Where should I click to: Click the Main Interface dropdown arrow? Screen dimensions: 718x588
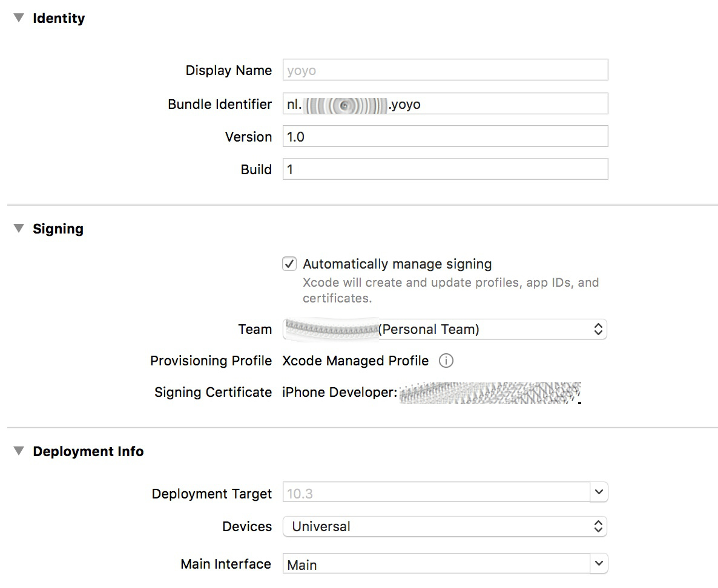pyautogui.click(x=599, y=564)
